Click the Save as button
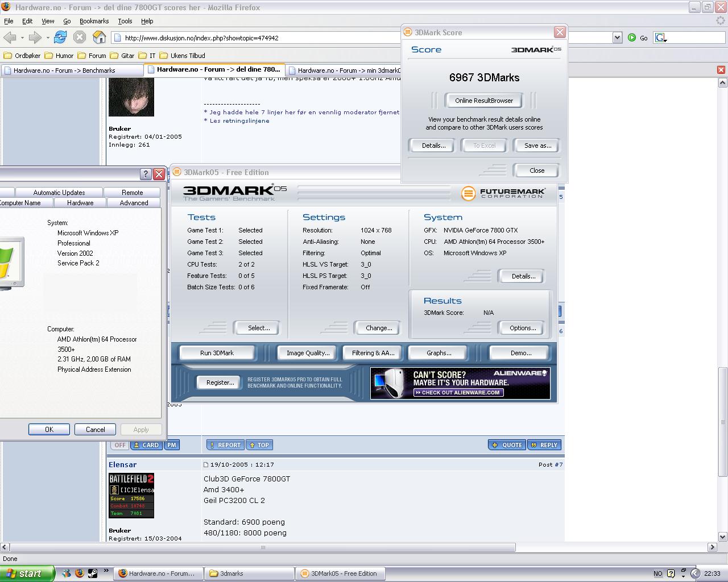This screenshot has width=728, height=582. coord(537,145)
